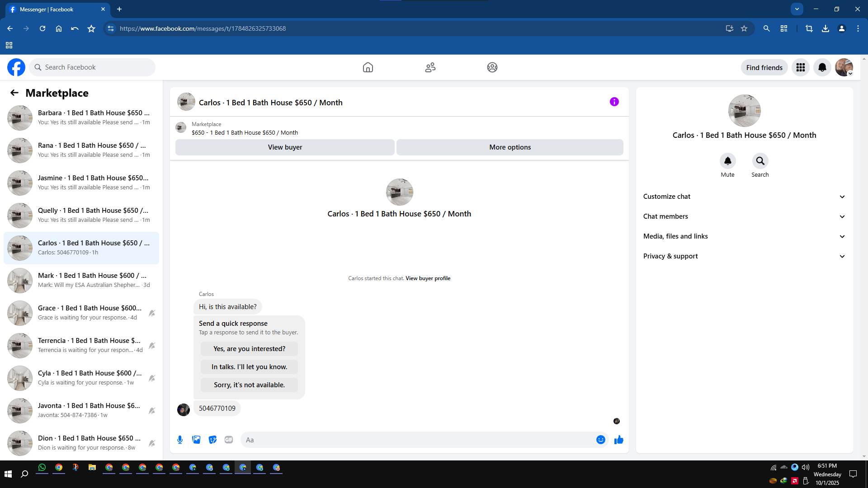Open Windows taskbar search

pos(24,474)
